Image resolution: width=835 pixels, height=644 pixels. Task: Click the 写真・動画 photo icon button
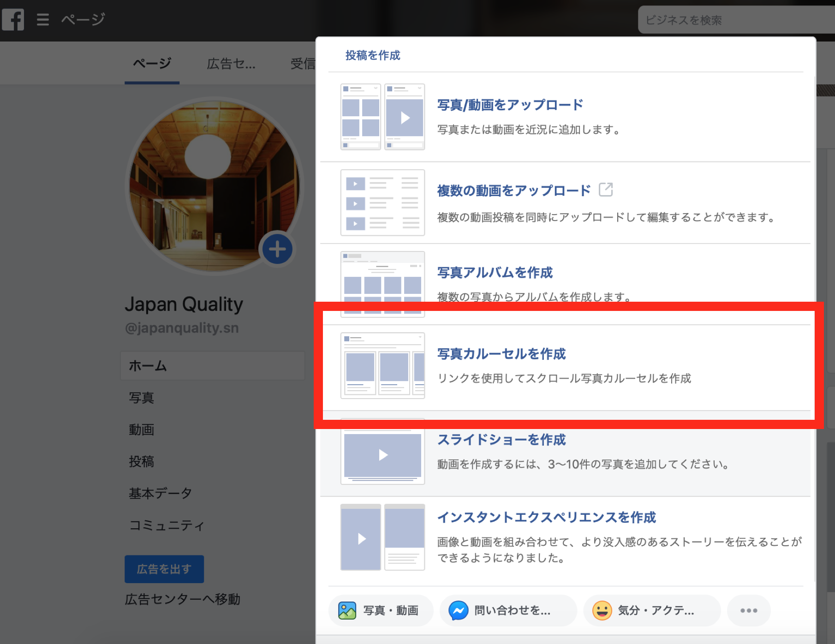pyautogui.click(x=381, y=610)
